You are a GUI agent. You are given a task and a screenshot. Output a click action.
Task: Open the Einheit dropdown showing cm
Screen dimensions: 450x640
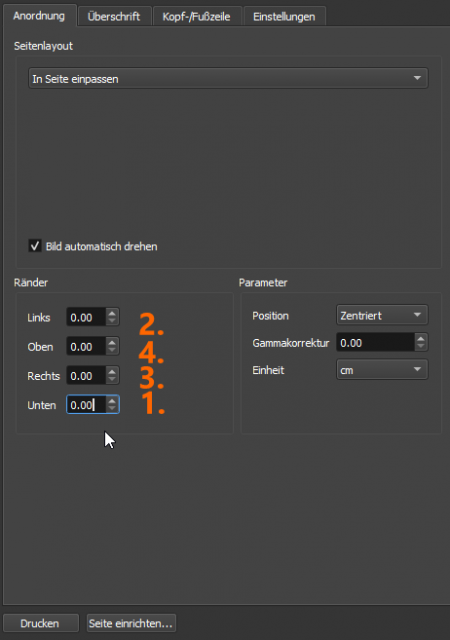(x=382, y=370)
